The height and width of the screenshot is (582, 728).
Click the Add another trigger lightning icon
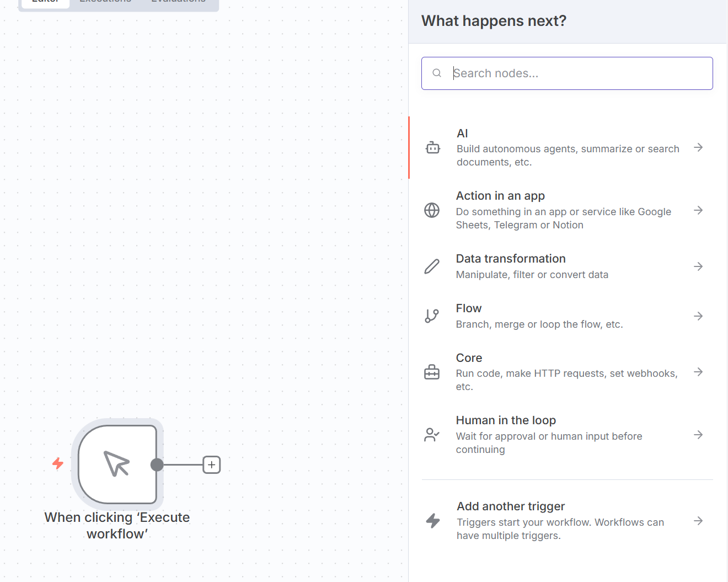click(433, 521)
